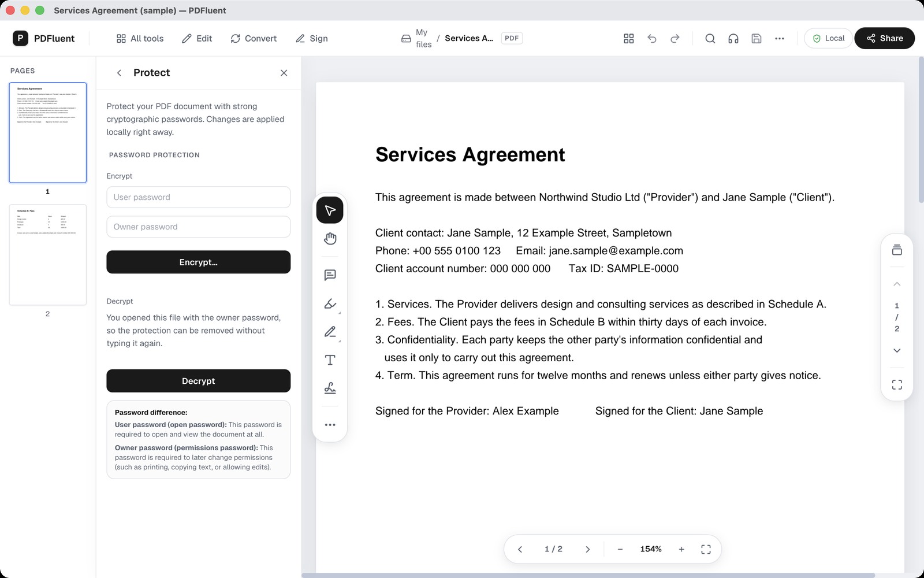Zoom out with the minus button
924x578 pixels.
[x=620, y=549]
